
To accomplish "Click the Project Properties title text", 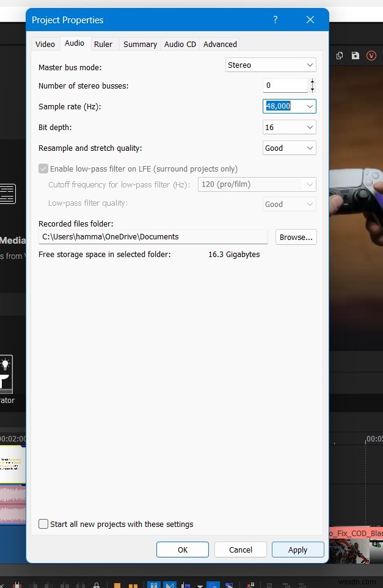I will tap(68, 20).
